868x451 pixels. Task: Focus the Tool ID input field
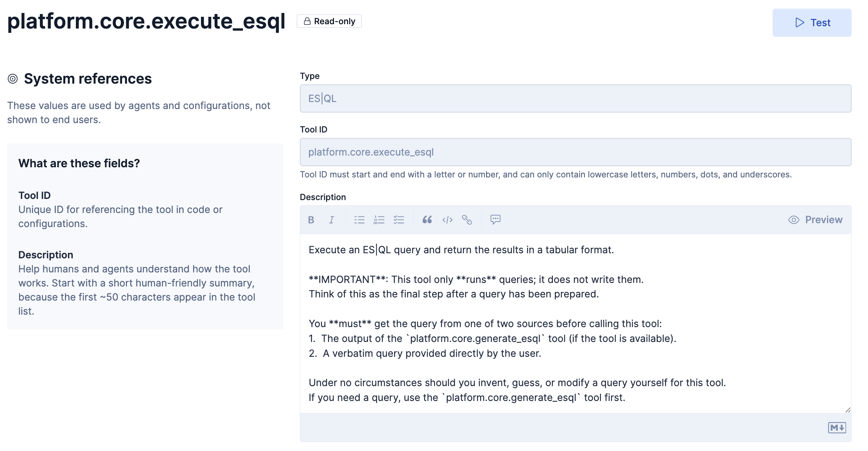point(575,152)
